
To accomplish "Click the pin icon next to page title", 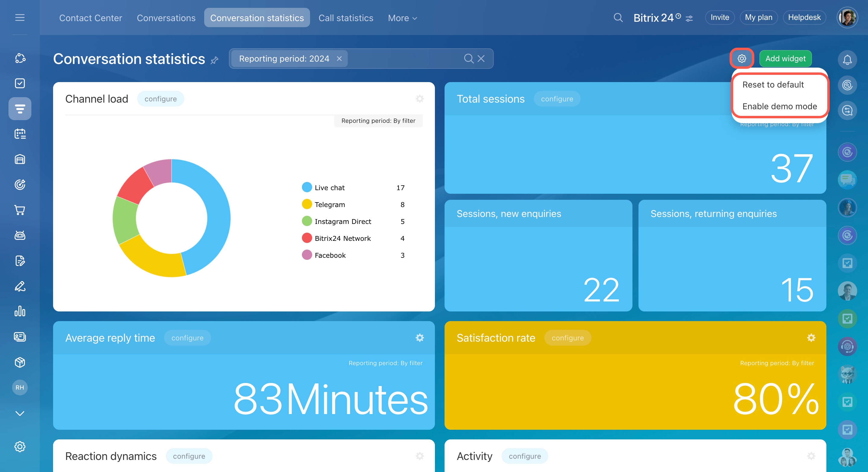I will 214,60.
